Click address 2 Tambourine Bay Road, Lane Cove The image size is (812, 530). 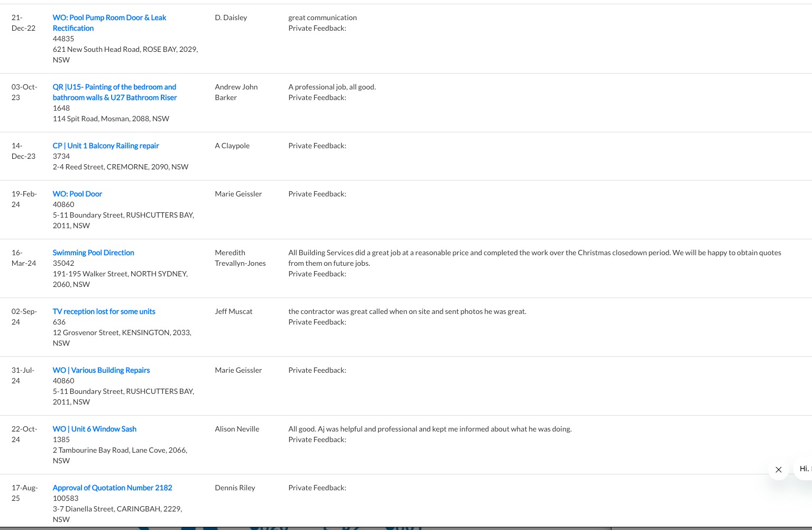click(120, 455)
